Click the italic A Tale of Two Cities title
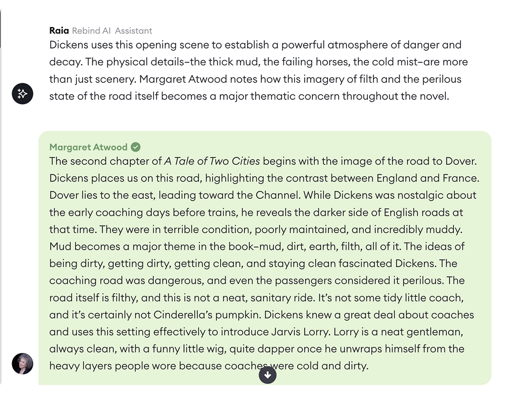Image resolution: width=532 pixels, height=393 pixels. tap(212, 161)
